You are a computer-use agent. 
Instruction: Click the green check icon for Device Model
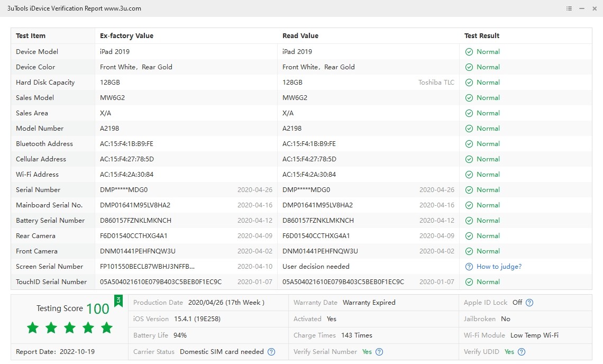tap(469, 52)
